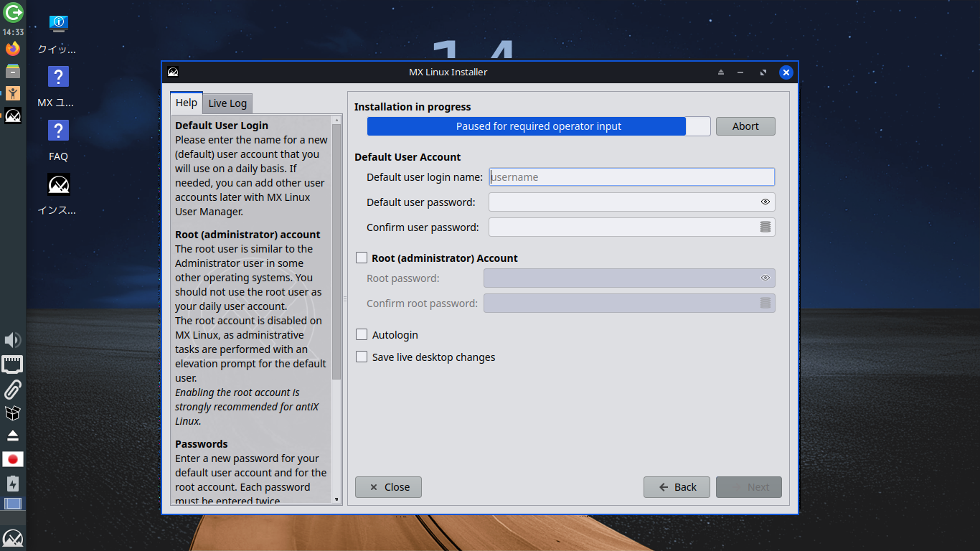980x551 pixels.
Task: Open the MX start menu button
Action: (x=13, y=538)
